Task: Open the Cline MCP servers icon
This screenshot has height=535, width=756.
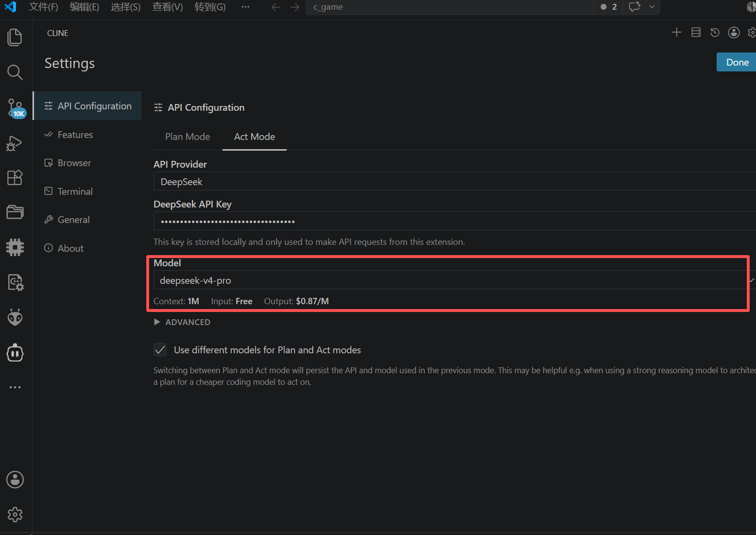Action: (696, 33)
